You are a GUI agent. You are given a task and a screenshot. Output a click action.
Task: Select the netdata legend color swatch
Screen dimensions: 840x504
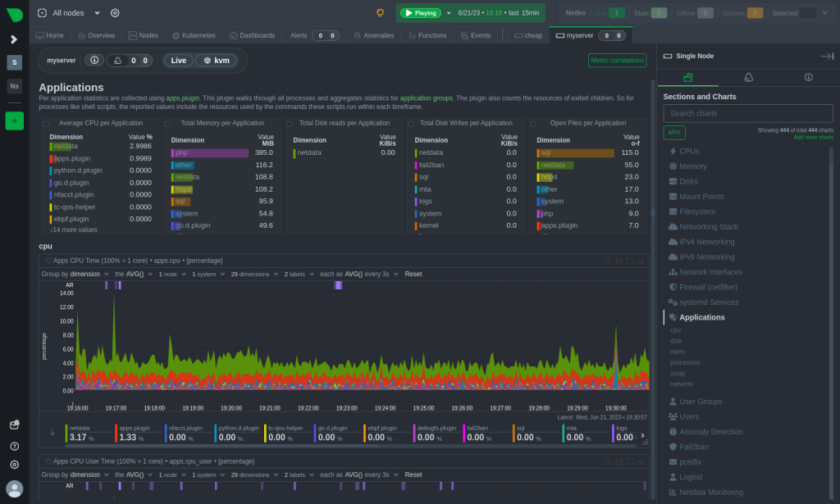66,434
